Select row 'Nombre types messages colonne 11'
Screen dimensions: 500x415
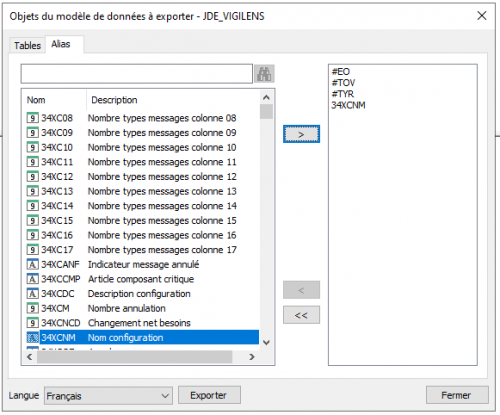pyautogui.click(x=142, y=162)
